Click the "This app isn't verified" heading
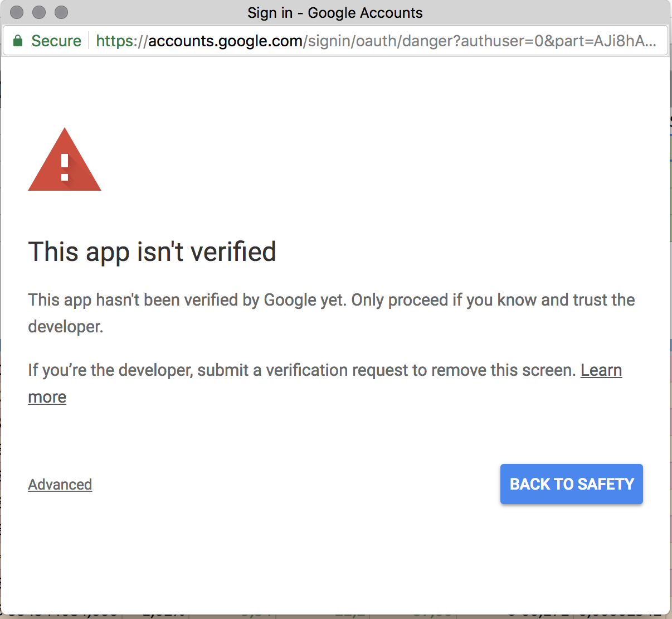The width and height of the screenshot is (672, 619). point(152,252)
